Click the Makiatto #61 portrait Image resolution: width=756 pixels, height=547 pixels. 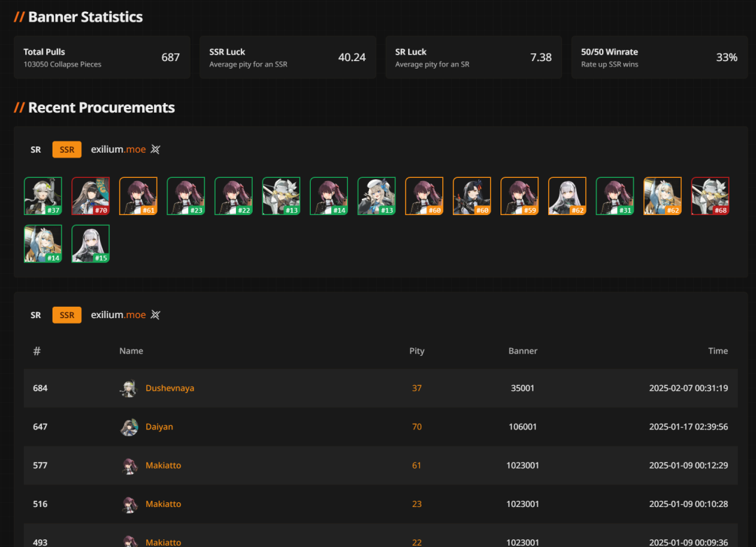click(x=139, y=196)
